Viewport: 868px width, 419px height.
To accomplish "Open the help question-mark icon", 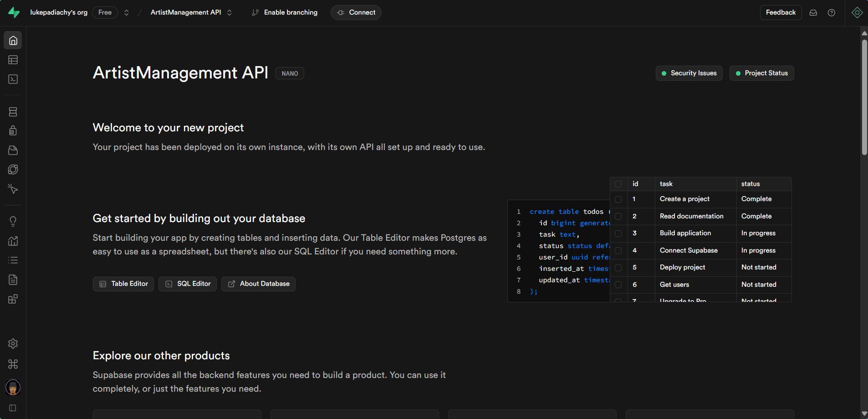I will tap(832, 13).
